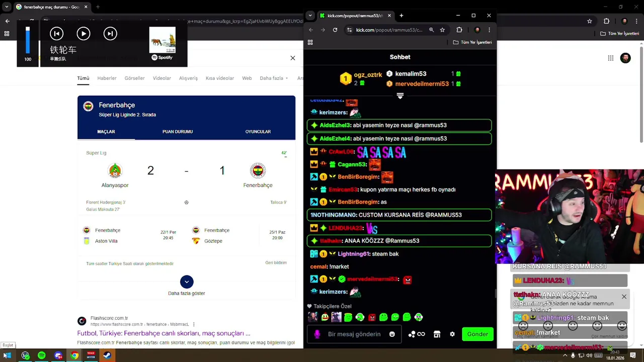Open extensions puzzle icon in Kick window
This screenshot has width=644, height=362.
pyautogui.click(x=459, y=30)
